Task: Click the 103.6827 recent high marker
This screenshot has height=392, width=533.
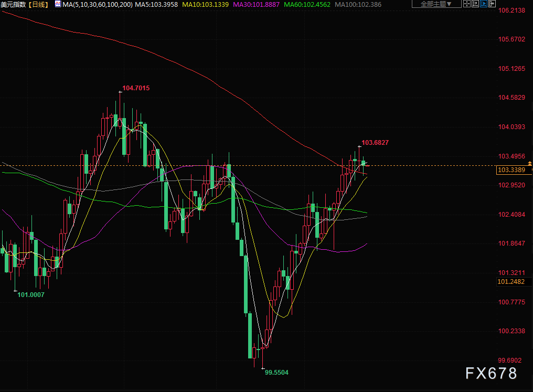Action: tap(375, 142)
